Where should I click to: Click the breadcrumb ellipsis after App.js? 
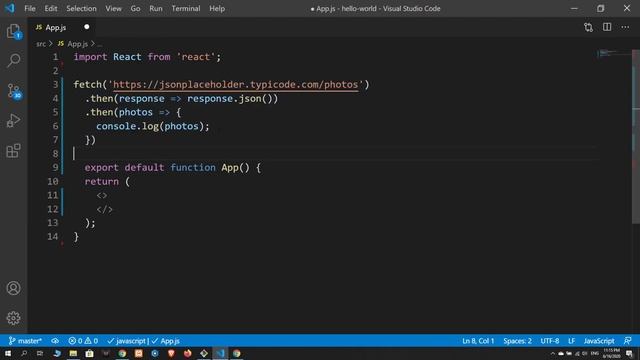pyautogui.click(x=100, y=44)
